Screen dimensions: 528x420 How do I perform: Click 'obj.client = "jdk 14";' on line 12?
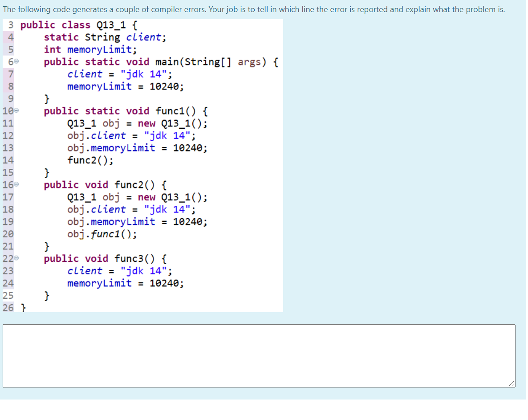131,136
